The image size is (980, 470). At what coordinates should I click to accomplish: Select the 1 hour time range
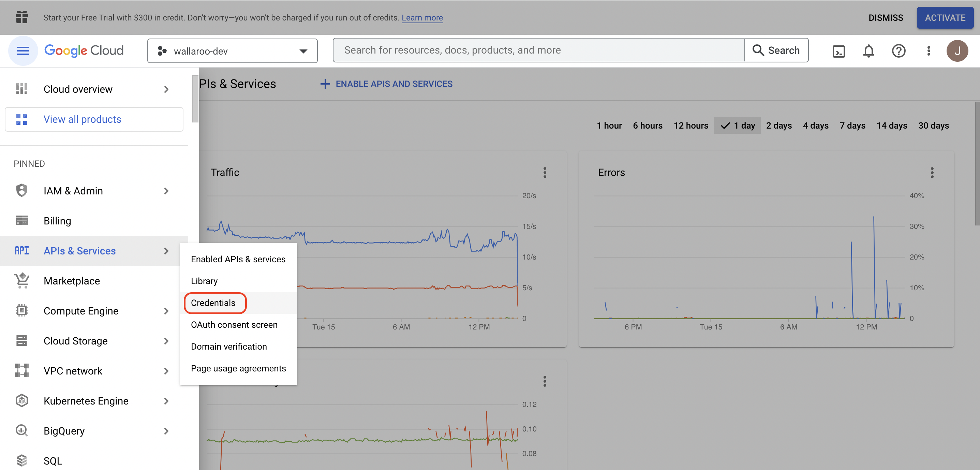point(609,125)
